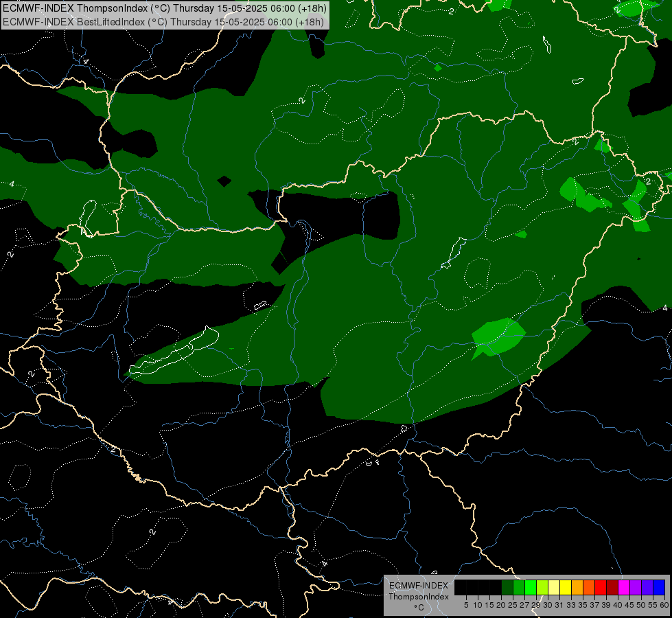Image resolution: width=672 pixels, height=618 pixels.
Task: Click the dark red 39-40 legend swatch
Action: coord(612,587)
